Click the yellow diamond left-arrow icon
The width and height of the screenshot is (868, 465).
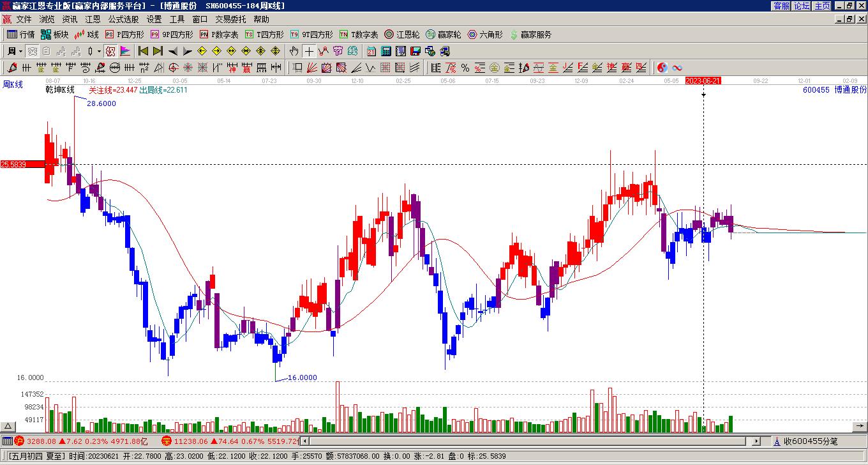[x=202, y=51]
